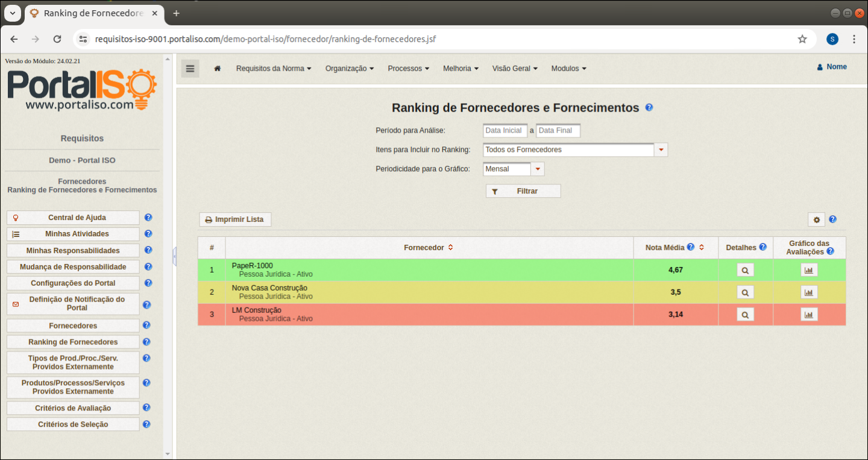Open help icon beside Minhas Atividades
Image resolution: width=868 pixels, height=460 pixels.
click(148, 234)
